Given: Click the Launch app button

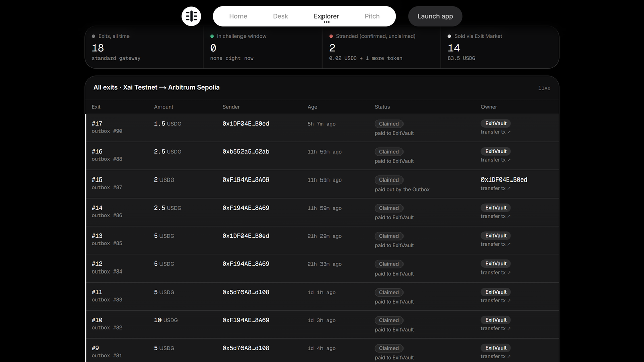Looking at the screenshot, I should (435, 16).
